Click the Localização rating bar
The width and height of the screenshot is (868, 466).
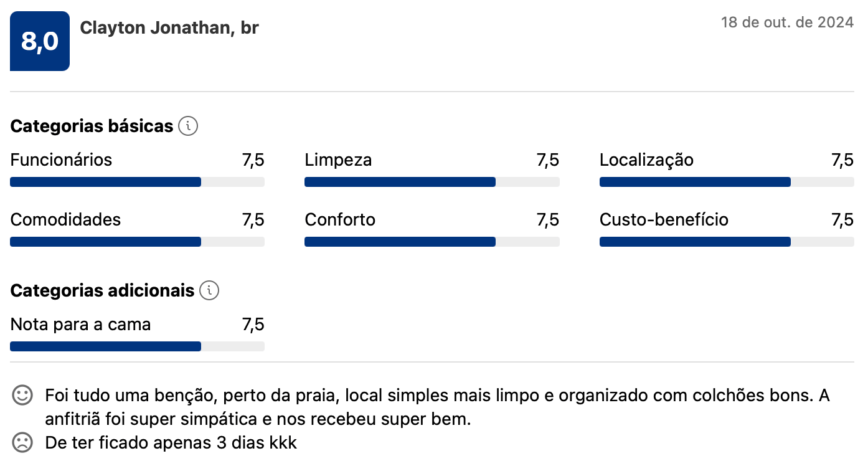coord(726,182)
